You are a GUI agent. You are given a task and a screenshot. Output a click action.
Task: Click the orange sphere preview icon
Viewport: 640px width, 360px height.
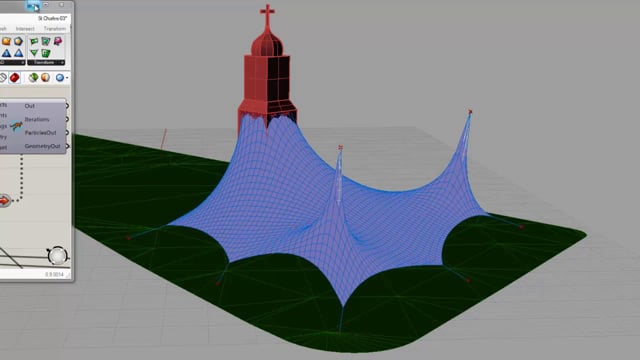(45, 77)
